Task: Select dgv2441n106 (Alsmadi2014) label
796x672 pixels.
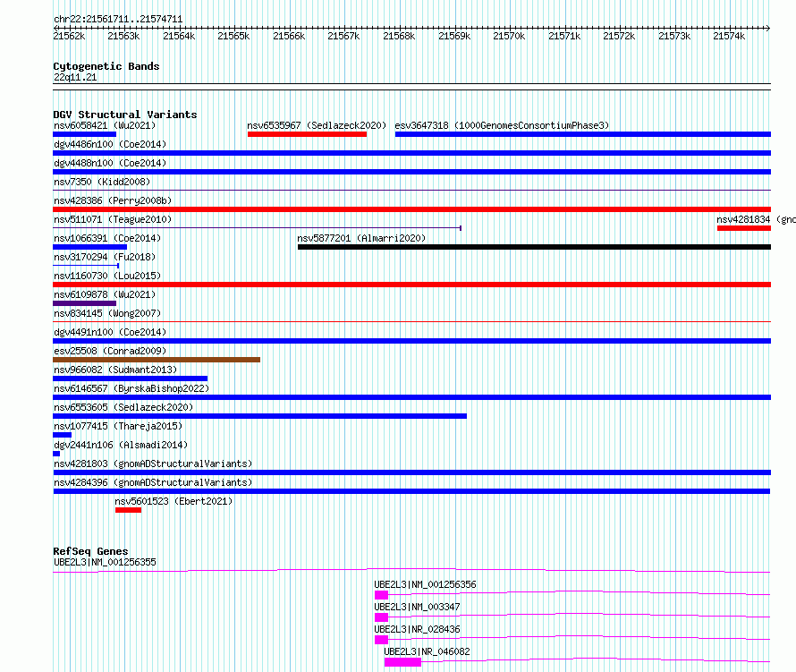Action: (x=121, y=445)
